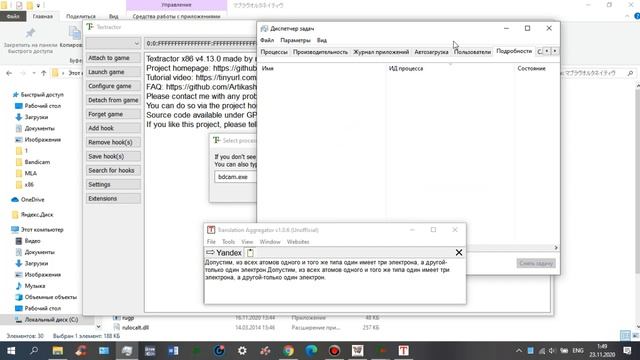Click Закрепить на панели быстрого доступа pin

30,41
